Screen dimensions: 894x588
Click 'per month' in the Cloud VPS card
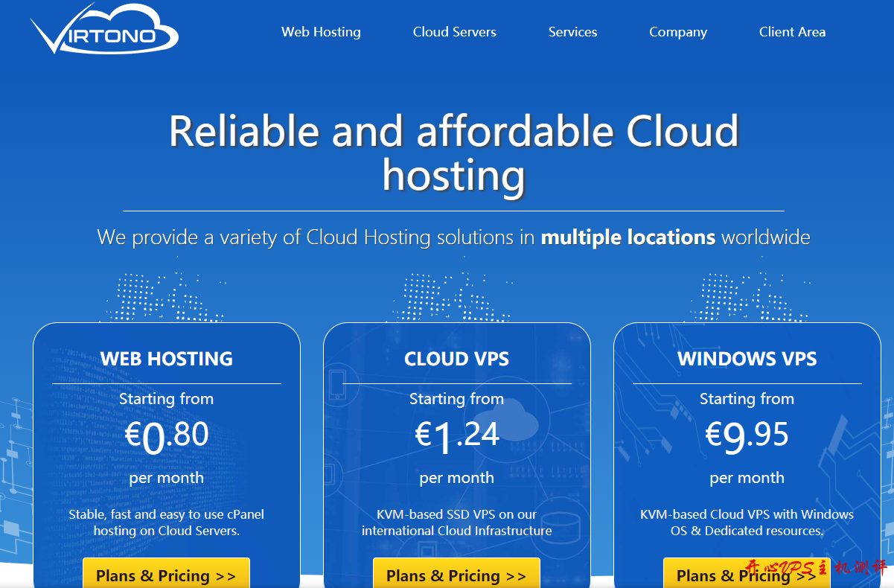(x=457, y=478)
